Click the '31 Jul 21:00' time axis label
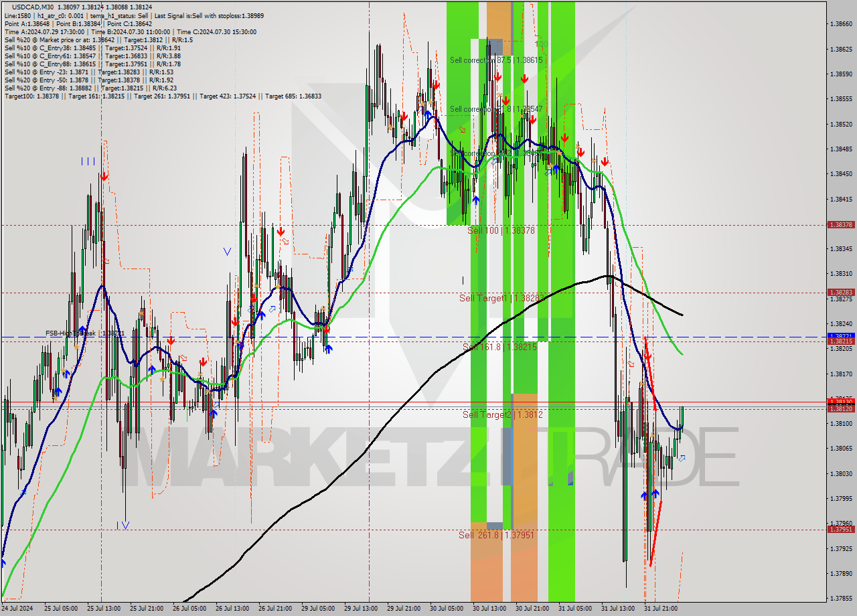 pos(660,609)
